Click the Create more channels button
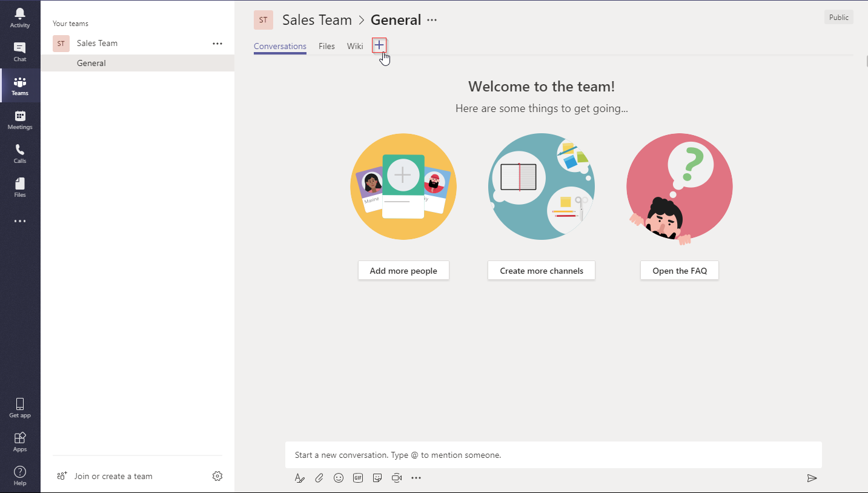 (x=542, y=271)
